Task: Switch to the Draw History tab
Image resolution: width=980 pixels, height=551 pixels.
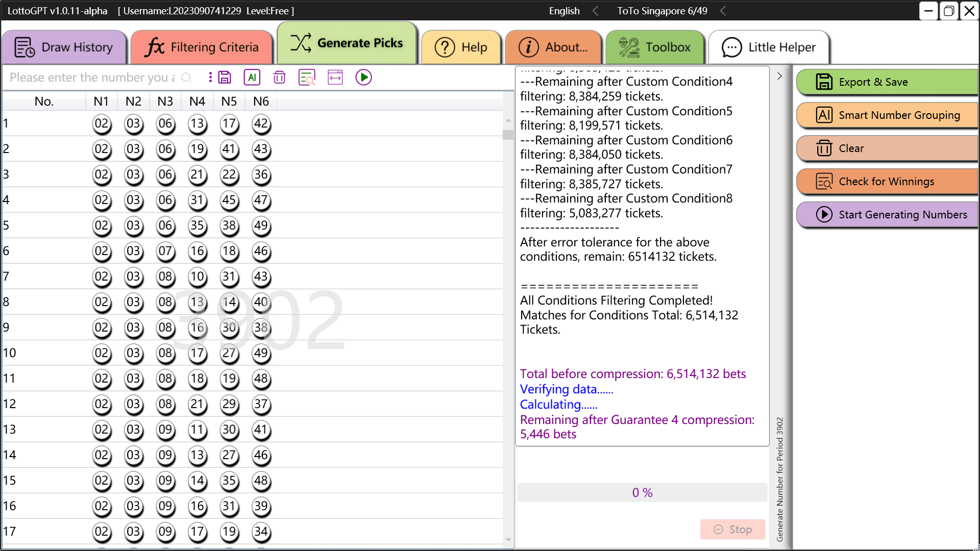Action: (64, 47)
